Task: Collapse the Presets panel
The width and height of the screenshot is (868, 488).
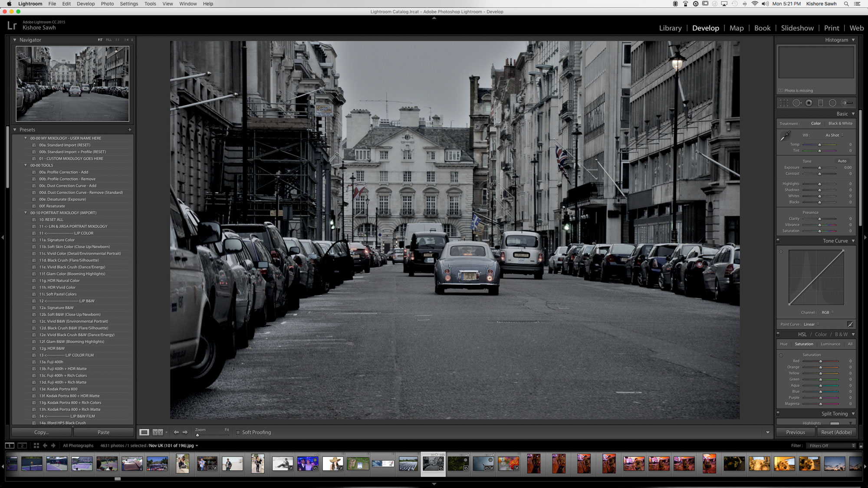Action: (x=15, y=129)
